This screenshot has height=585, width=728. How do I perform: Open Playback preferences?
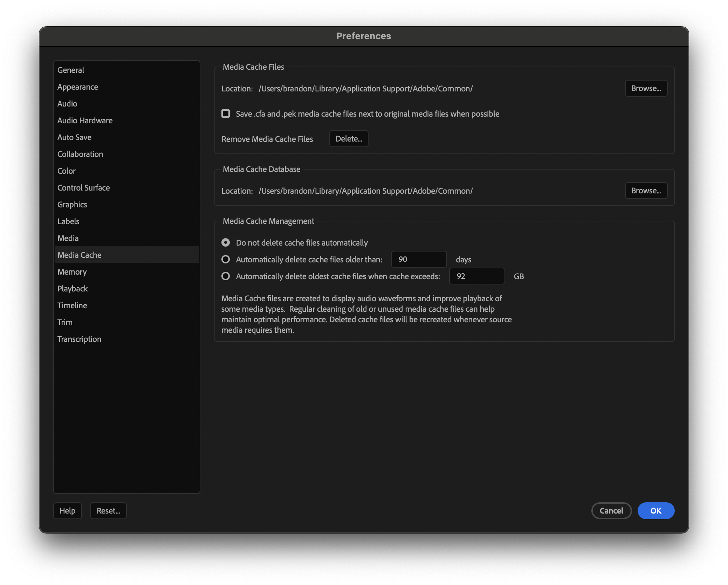coord(73,289)
